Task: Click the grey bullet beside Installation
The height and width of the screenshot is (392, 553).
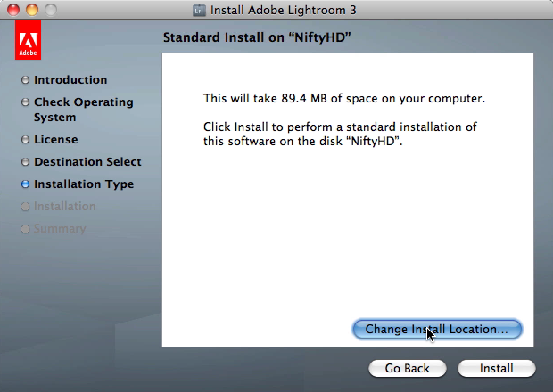Action: pyautogui.click(x=25, y=207)
